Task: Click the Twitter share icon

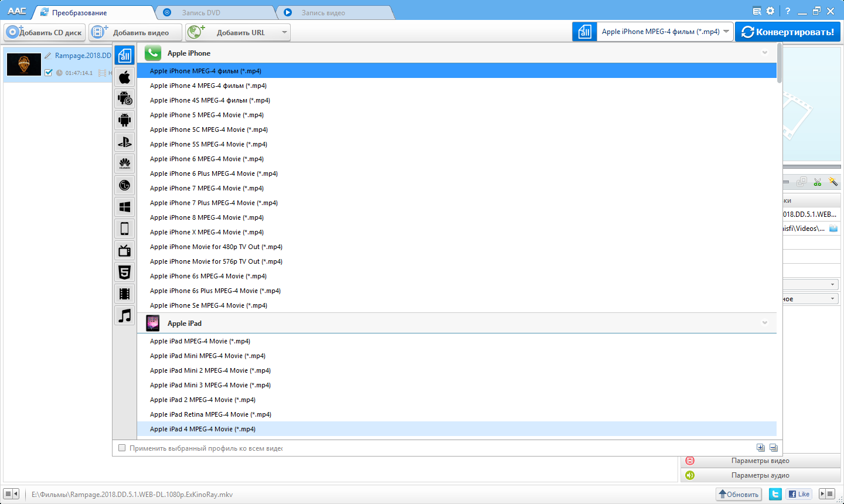Action: (x=775, y=494)
